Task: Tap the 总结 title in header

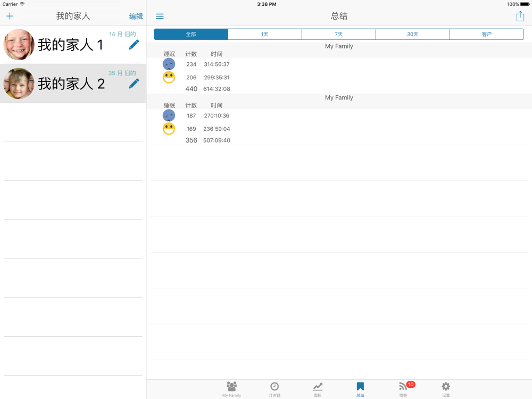Action: 339,16
